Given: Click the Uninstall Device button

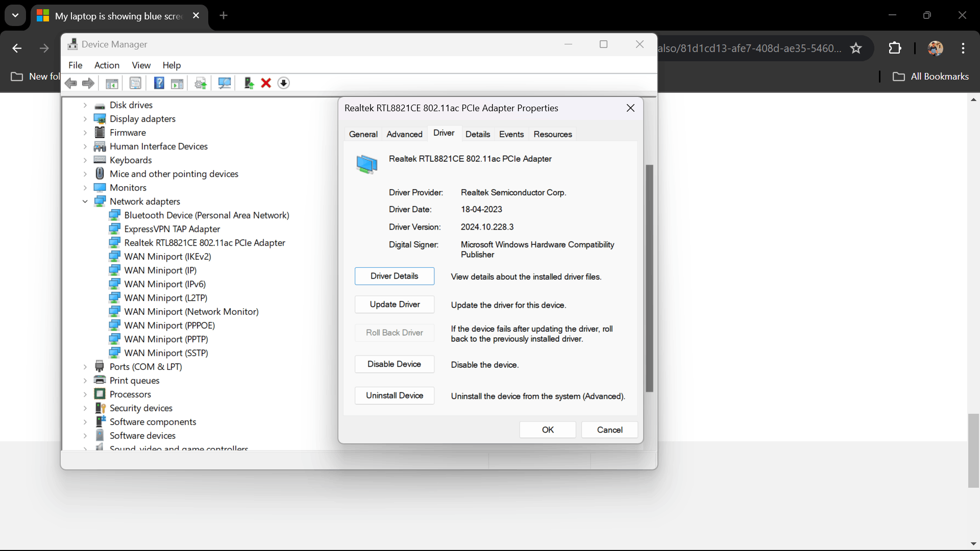Looking at the screenshot, I should point(395,395).
